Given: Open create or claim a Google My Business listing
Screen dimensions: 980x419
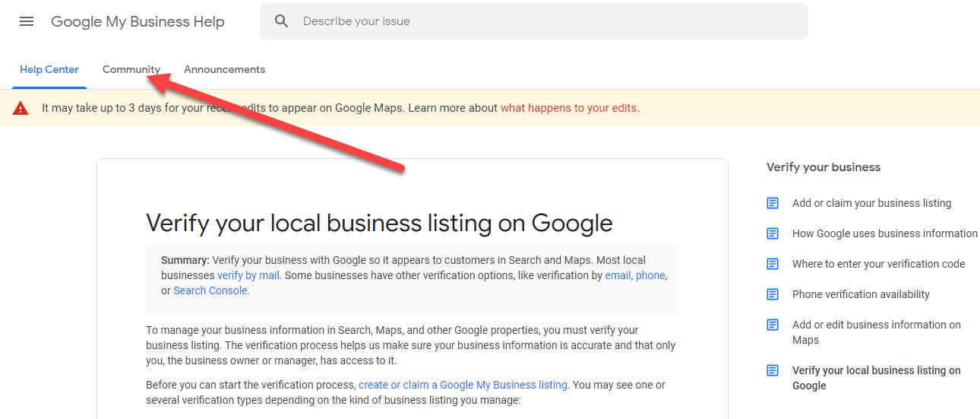Looking at the screenshot, I should [463, 385].
